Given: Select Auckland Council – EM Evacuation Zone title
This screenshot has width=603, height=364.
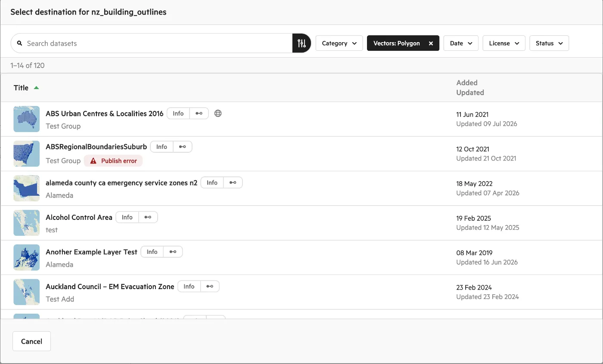Looking at the screenshot, I should 110,286.
